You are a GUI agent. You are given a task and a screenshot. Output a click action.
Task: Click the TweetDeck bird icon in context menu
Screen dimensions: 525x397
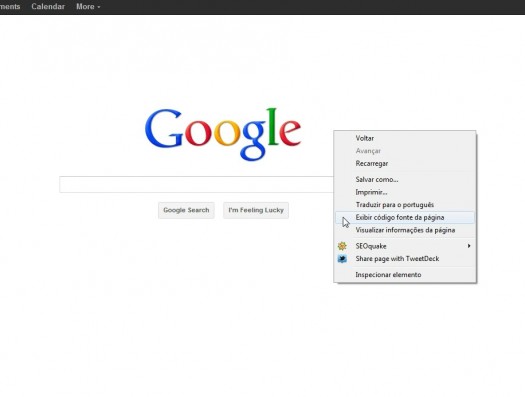pos(342,259)
